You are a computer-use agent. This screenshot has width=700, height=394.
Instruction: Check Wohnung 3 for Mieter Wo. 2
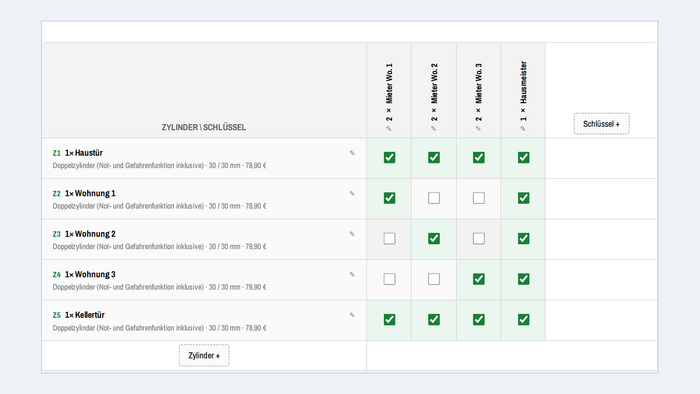click(x=434, y=279)
